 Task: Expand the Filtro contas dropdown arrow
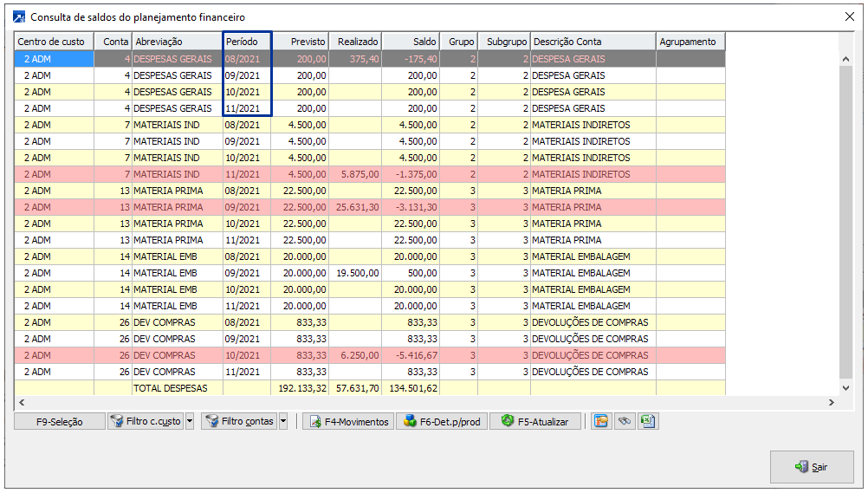pos(282,421)
